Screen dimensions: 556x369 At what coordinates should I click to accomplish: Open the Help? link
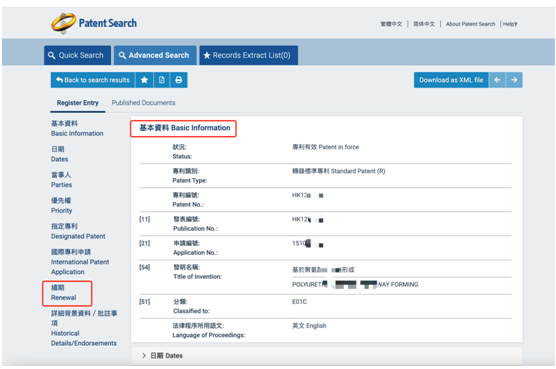click(510, 24)
